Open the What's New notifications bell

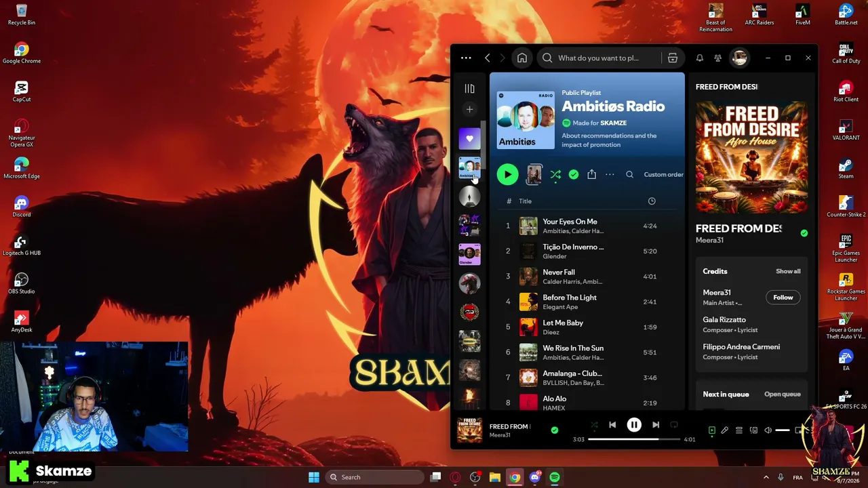pos(700,58)
